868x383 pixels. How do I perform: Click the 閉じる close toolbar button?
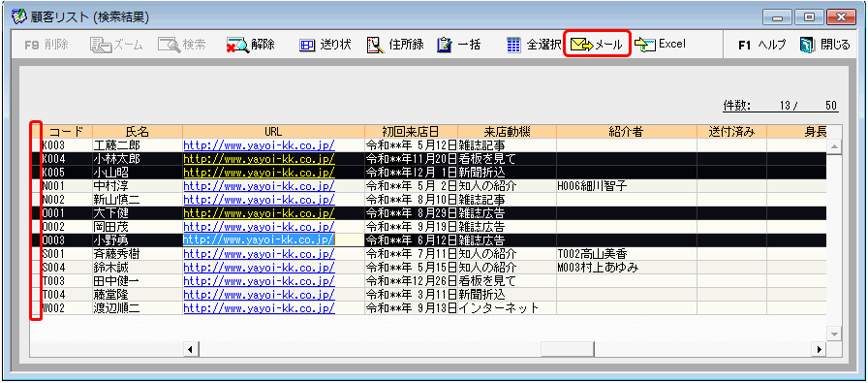824,46
